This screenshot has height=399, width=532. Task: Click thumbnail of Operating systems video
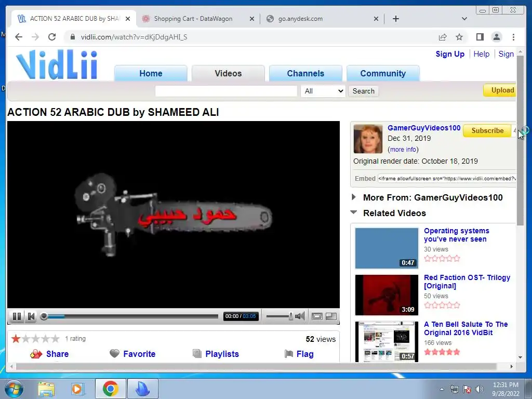tap(387, 248)
